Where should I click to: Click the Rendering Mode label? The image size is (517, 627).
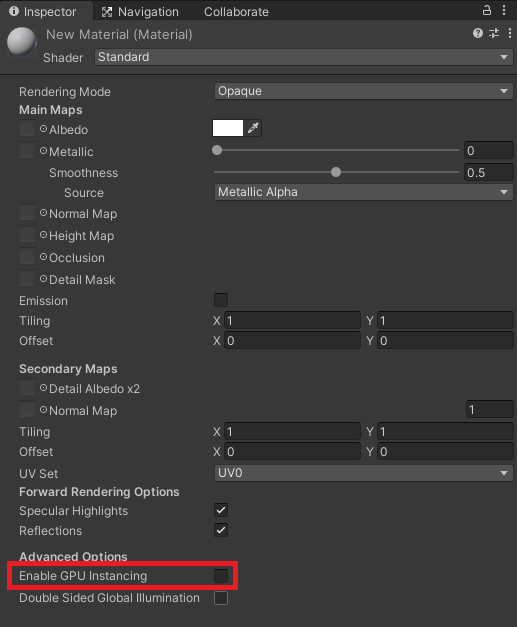(65, 92)
